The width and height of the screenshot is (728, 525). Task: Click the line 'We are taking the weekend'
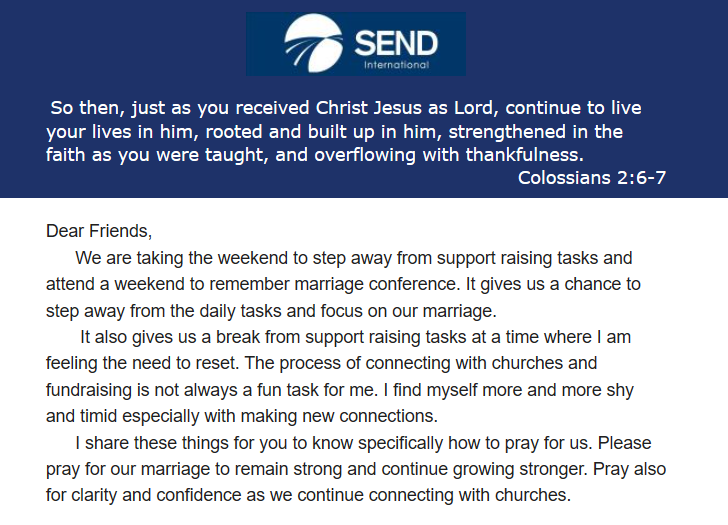[353, 258]
